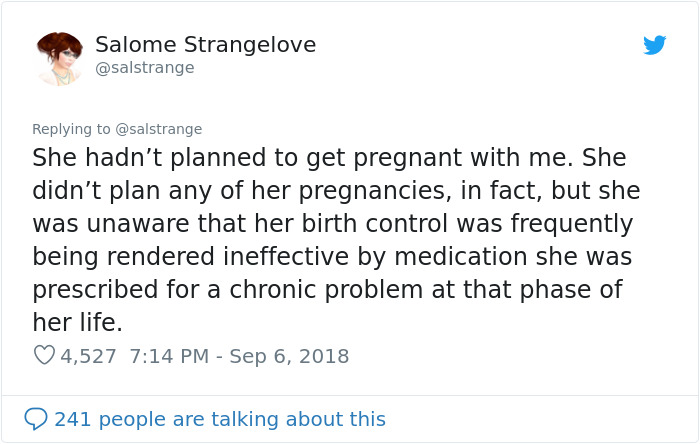Open Salome Strangelove's profile avatar
This screenshot has height=444, width=700.
point(59,58)
